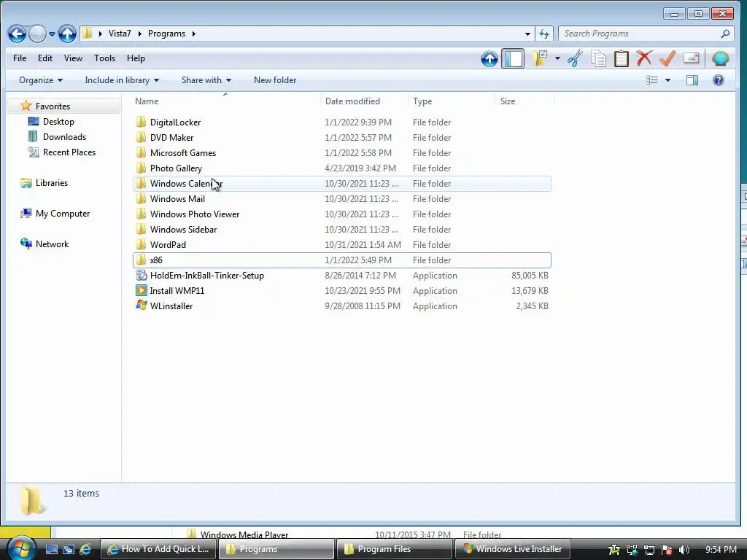Image resolution: width=747 pixels, height=560 pixels.
Task: Click the New folder button
Action: (x=275, y=80)
